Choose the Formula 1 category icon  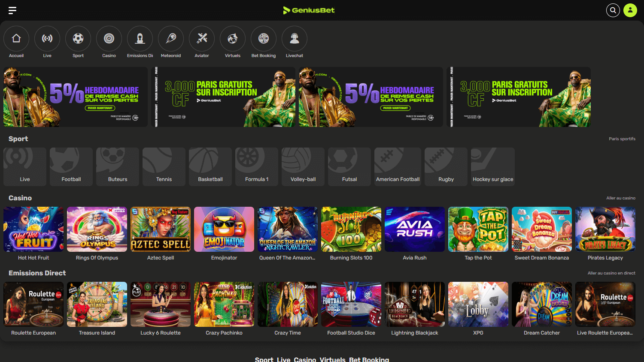pos(256,166)
